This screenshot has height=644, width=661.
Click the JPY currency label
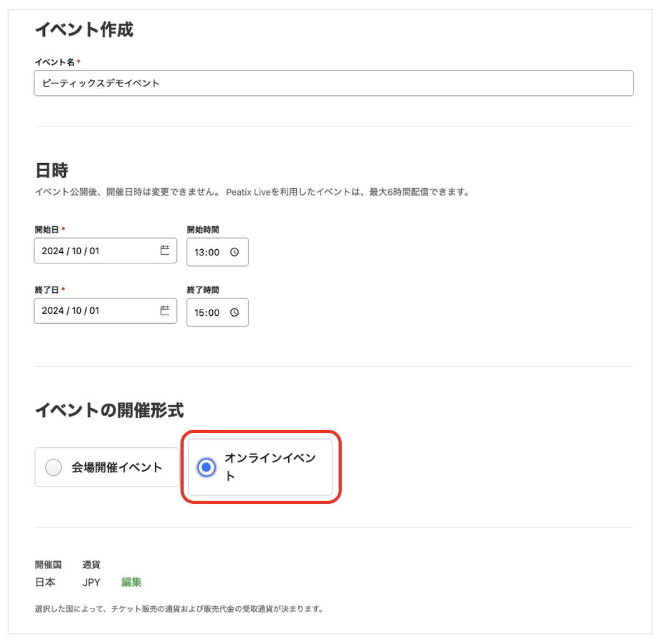click(91, 582)
